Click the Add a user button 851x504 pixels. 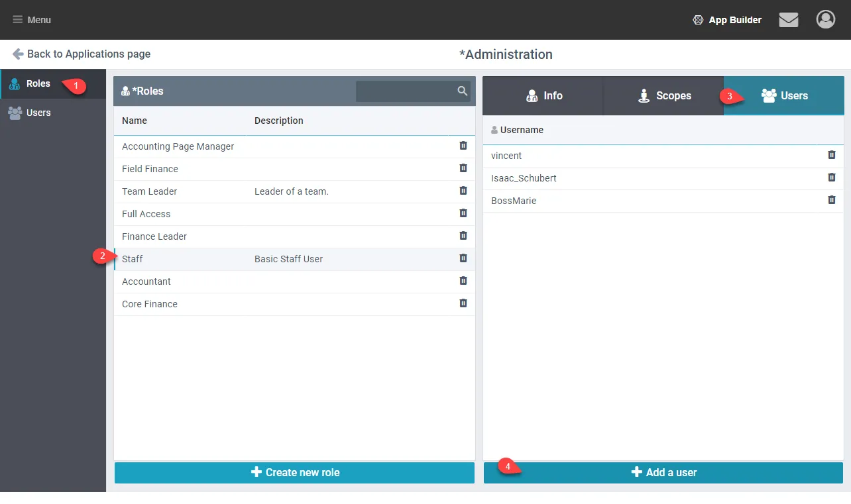(663, 472)
